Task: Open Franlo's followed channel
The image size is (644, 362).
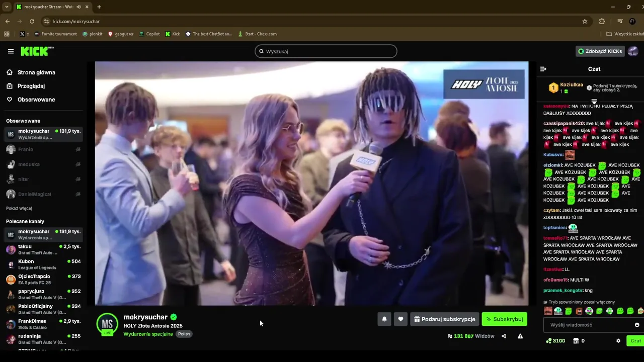Action: 43,149
